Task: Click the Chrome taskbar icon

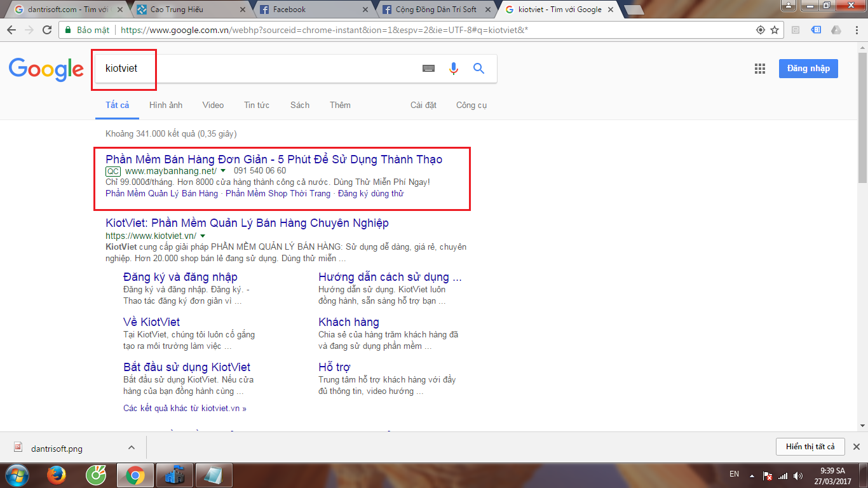Action: tap(134, 475)
